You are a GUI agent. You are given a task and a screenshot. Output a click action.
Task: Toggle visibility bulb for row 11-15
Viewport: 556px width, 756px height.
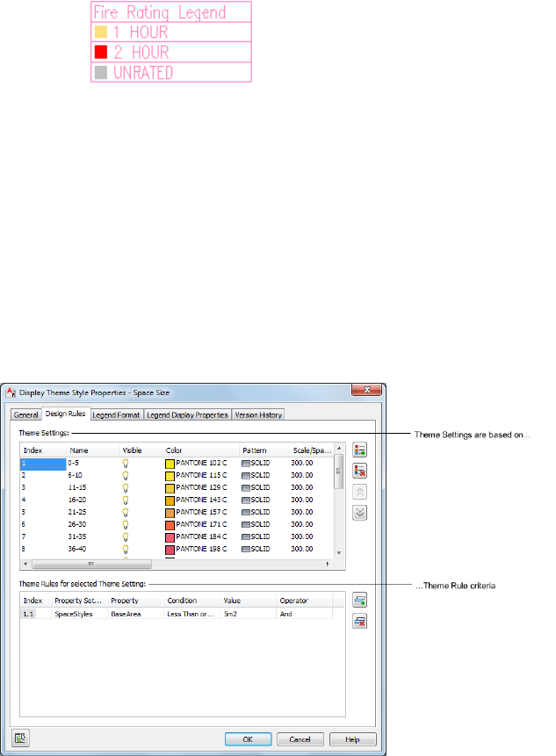click(x=126, y=488)
